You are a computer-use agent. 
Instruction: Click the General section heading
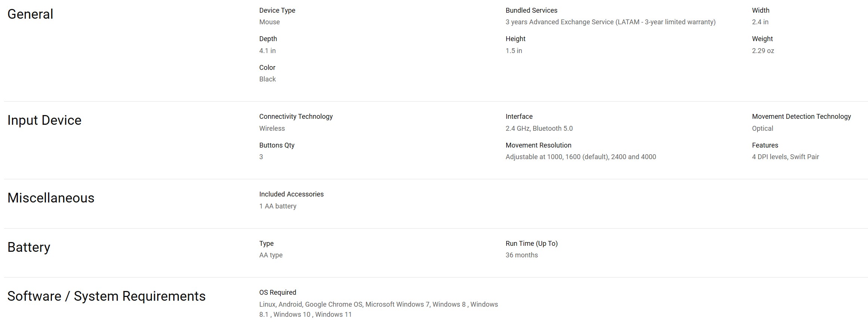pos(30,14)
